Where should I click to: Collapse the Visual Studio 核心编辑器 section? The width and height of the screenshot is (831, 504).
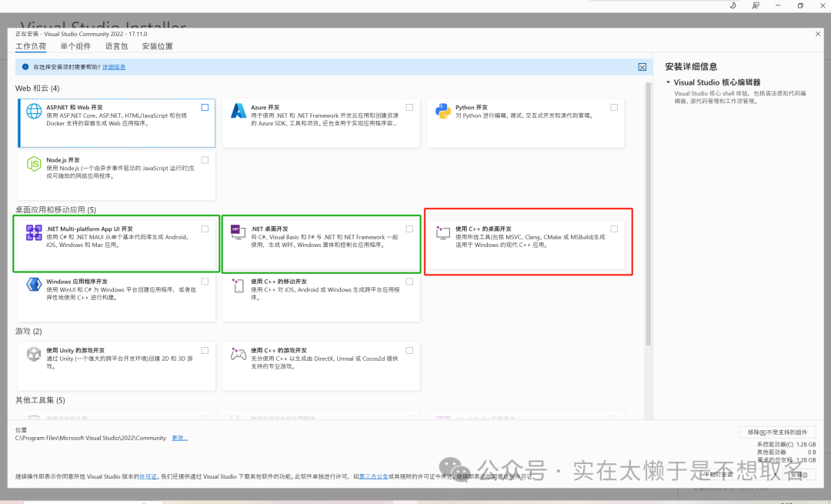coord(669,82)
